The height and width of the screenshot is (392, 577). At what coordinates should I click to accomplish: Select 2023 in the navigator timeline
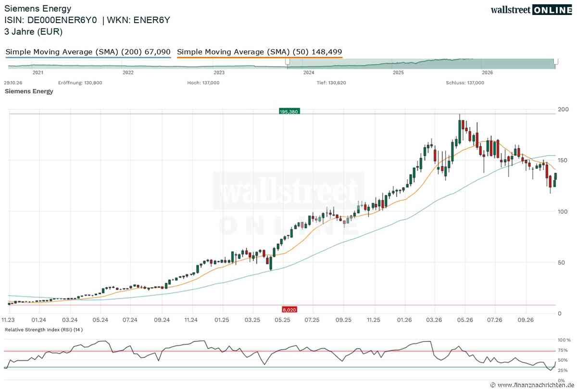click(219, 73)
